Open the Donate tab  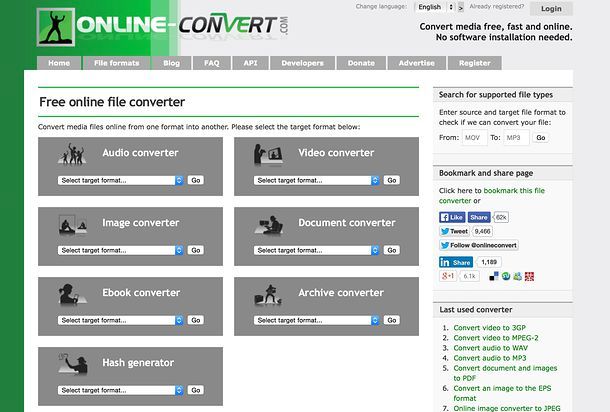pos(361,63)
